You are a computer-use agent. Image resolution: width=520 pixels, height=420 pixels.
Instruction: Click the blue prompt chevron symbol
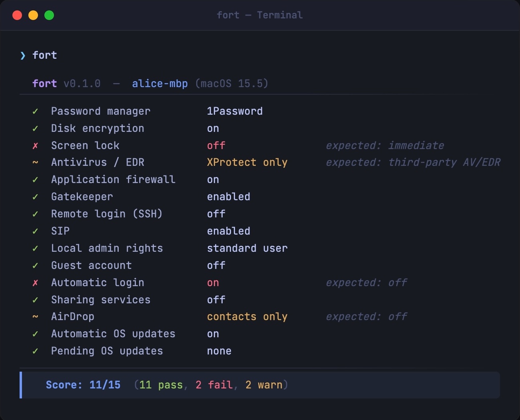23,55
